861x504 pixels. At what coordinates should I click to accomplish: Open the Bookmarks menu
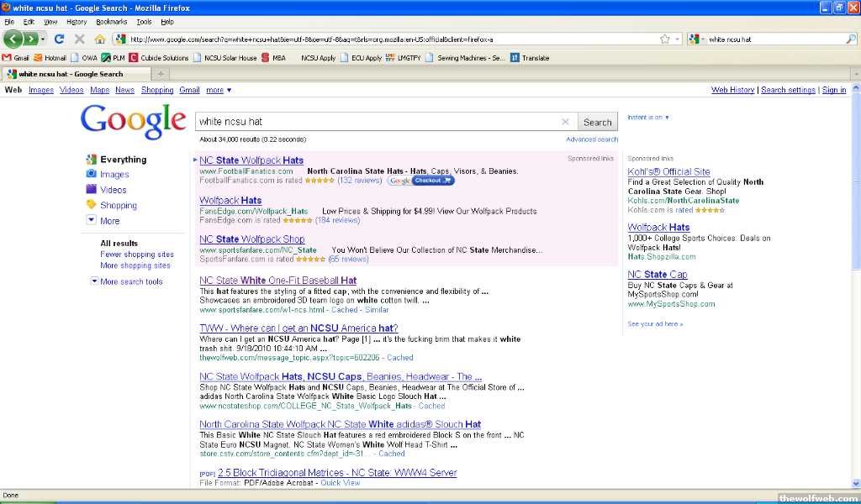[x=111, y=21]
